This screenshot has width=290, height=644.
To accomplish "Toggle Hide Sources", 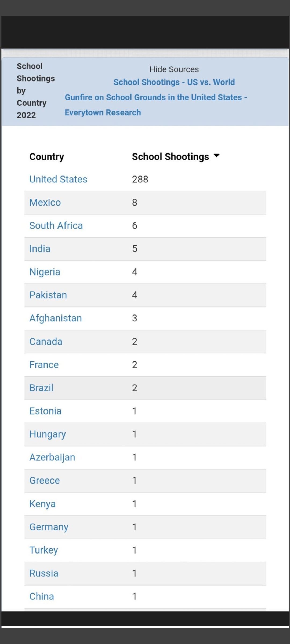I will tap(174, 69).
